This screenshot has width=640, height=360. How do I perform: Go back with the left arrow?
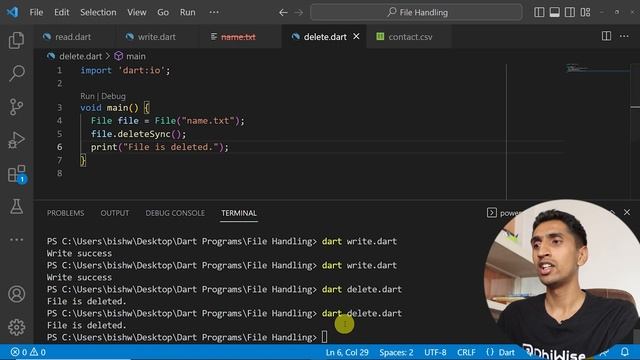tap(283, 13)
